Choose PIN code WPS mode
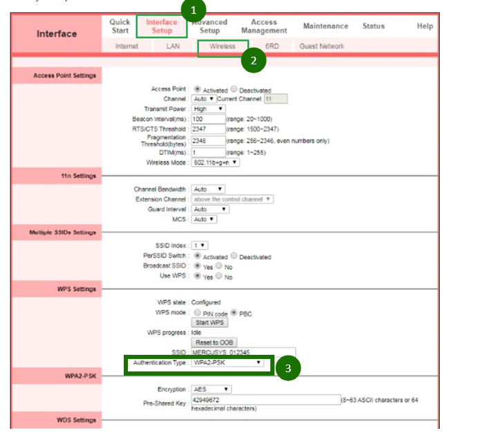Screen dimensions: 504x433 click(197, 313)
